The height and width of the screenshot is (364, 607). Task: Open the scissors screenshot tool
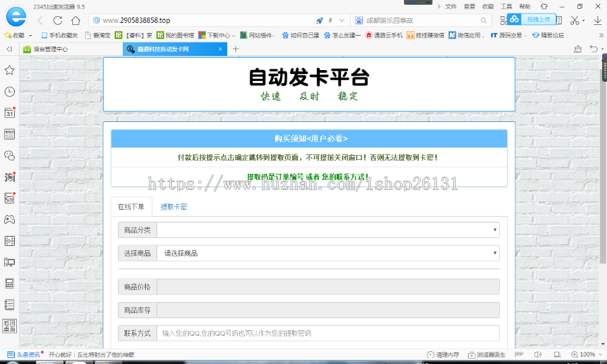[x=575, y=20]
